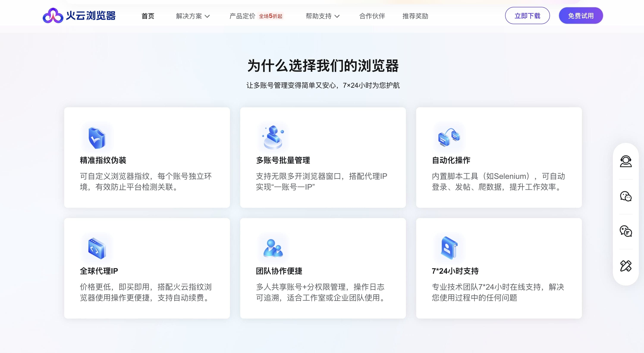Screen dimensions: 644x353
Task: Go to the 首页 nav item
Action: [148, 16]
